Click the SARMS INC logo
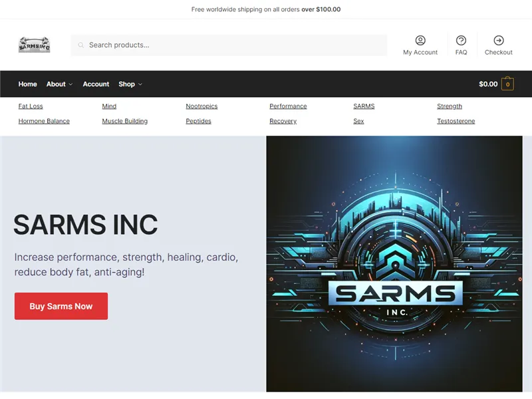The height and width of the screenshot is (399, 532). 35,44
